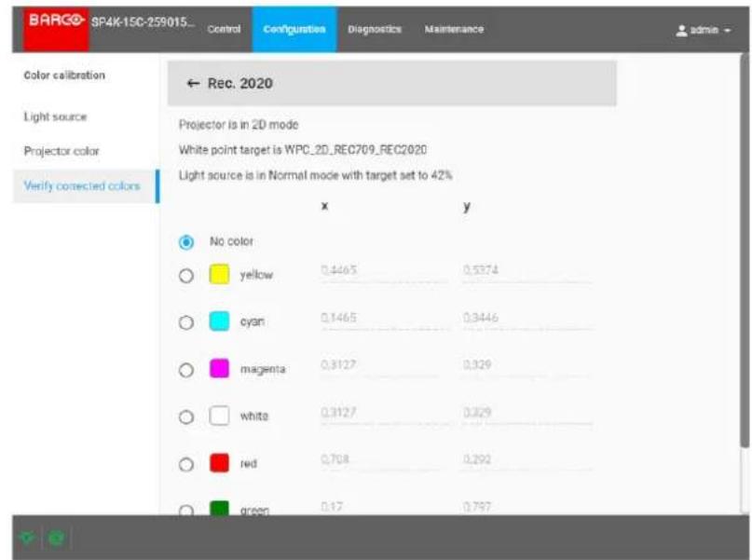Screen dimensions: 752x560
Task: Click the red color swatch
Action: (219, 463)
